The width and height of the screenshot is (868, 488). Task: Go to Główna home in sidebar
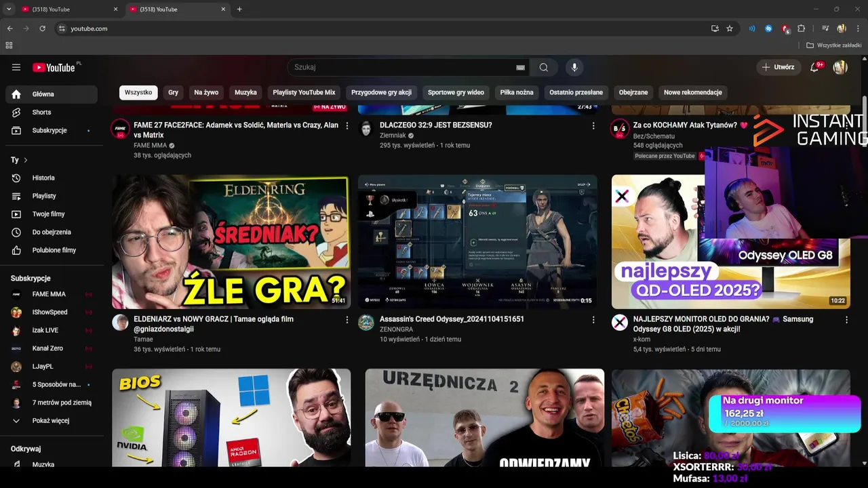coord(52,94)
